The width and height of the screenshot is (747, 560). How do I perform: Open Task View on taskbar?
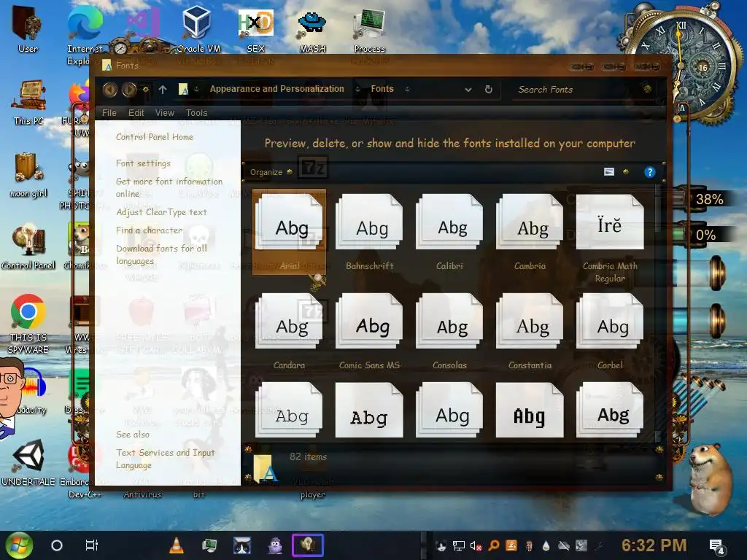(91, 545)
